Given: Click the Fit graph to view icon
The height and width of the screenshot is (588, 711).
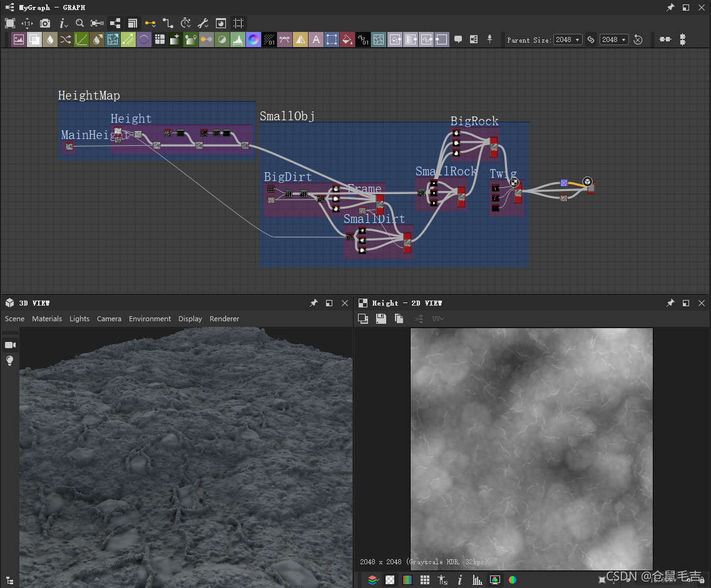Looking at the screenshot, I should pyautogui.click(x=10, y=23).
